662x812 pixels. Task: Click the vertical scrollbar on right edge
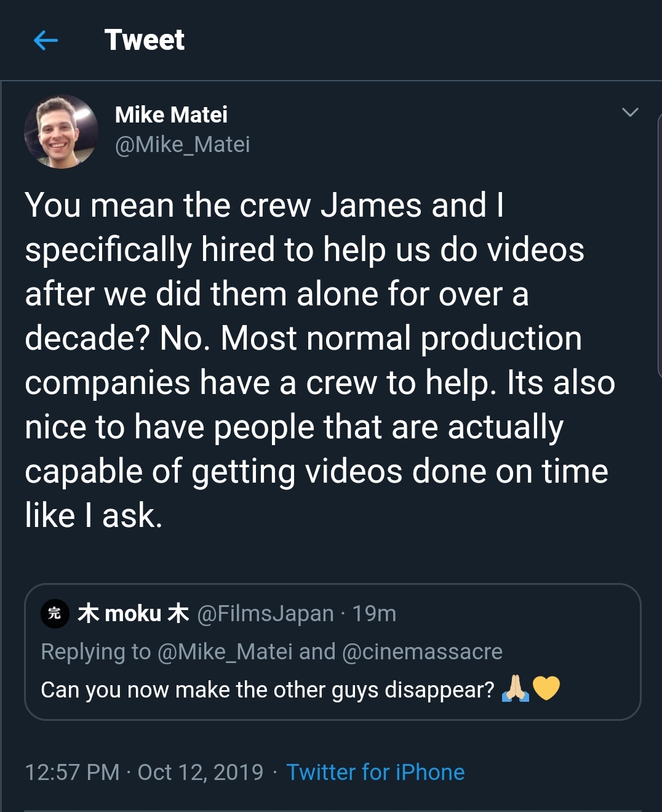[x=659, y=246]
